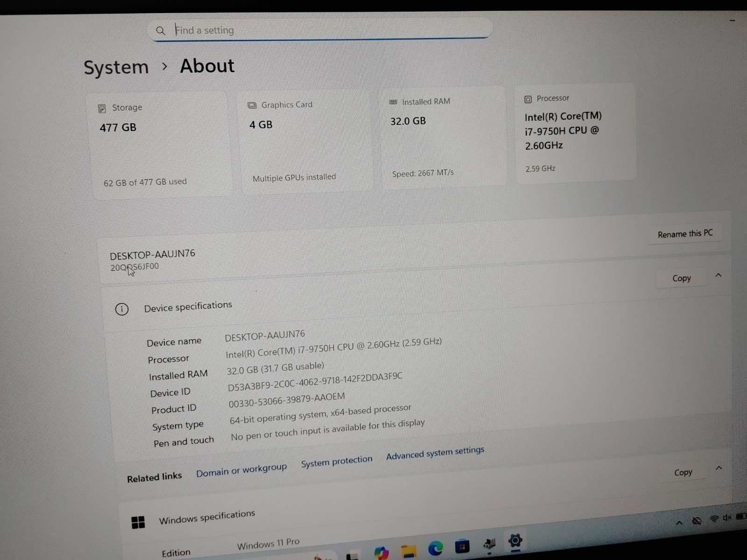Screen dimensions: 747x560
Task: Click the battery tray icon
Action: pos(740,516)
